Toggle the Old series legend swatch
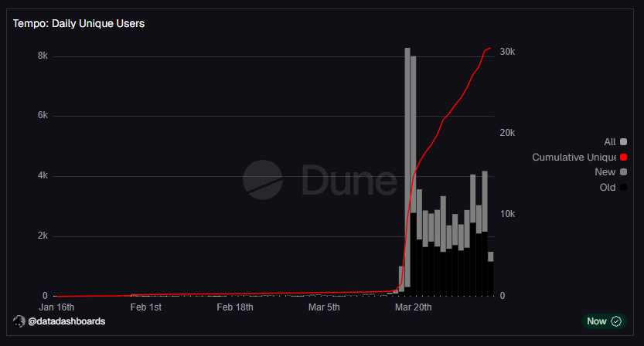This screenshot has height=346, width=644. tap(623, 188)
